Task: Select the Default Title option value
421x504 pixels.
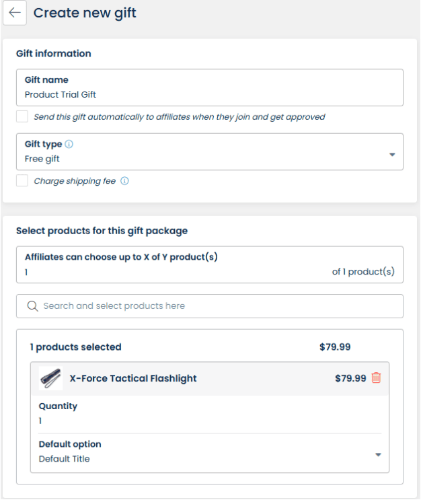Action: 64,459
